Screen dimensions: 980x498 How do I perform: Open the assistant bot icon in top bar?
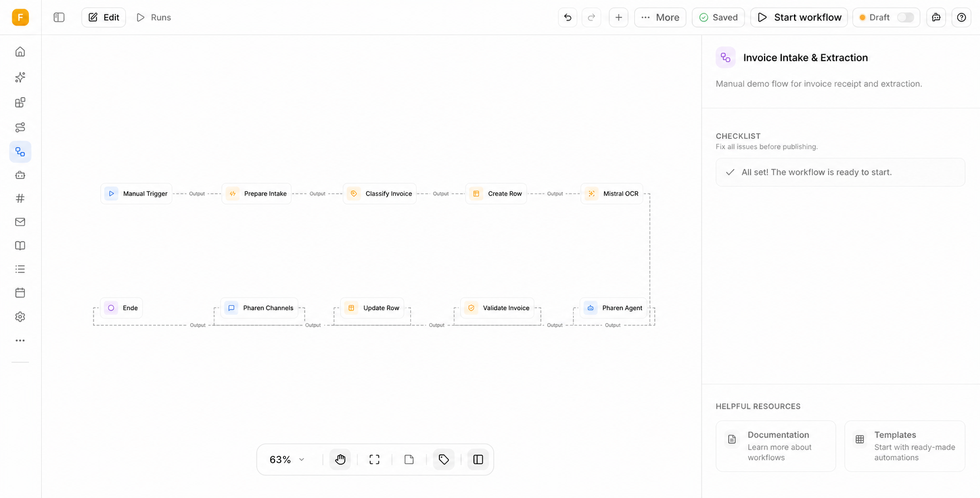point(936,17)
